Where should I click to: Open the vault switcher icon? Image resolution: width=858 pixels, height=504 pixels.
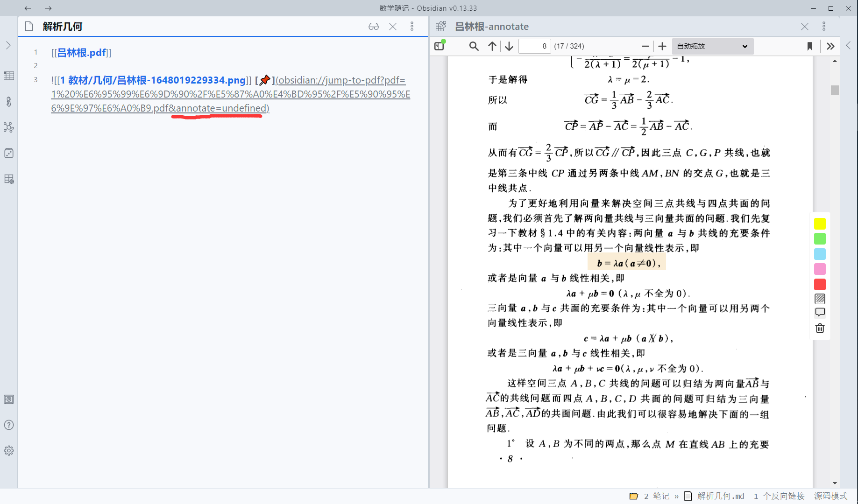pos(9,399)
